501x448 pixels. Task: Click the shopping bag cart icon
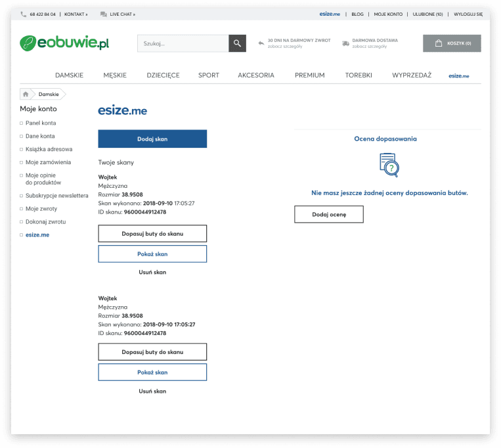[439, 43]
